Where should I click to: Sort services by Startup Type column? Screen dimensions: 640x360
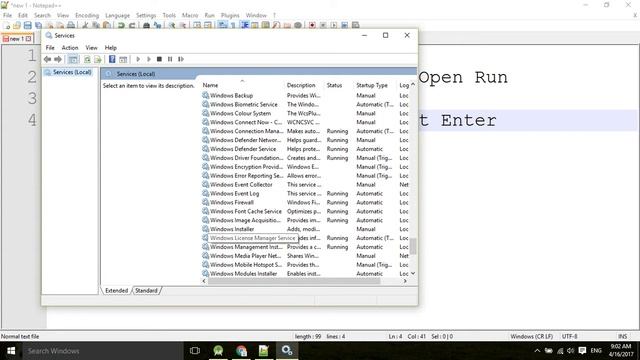pyautogui.click(x=375, y=85)
